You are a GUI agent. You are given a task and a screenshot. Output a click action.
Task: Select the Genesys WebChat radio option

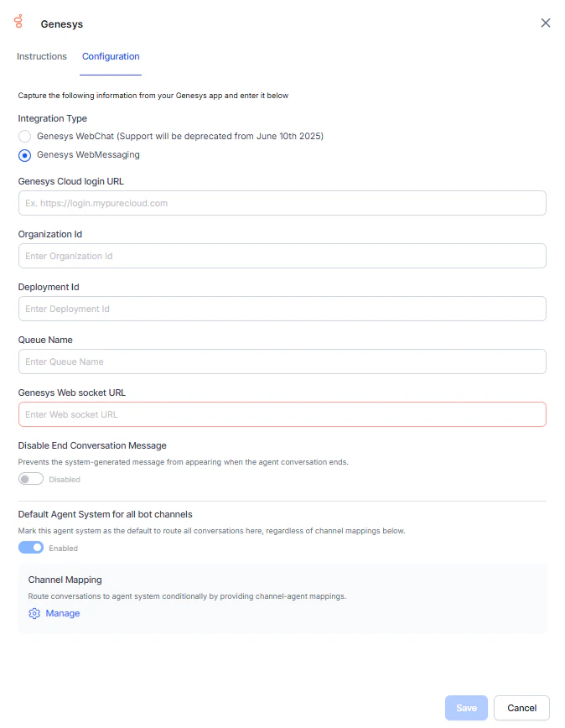[24, 136]
